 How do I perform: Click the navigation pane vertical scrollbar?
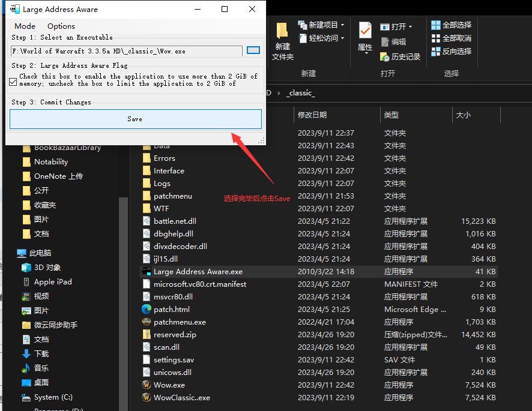pyautogui.click(x=124, y=304)
